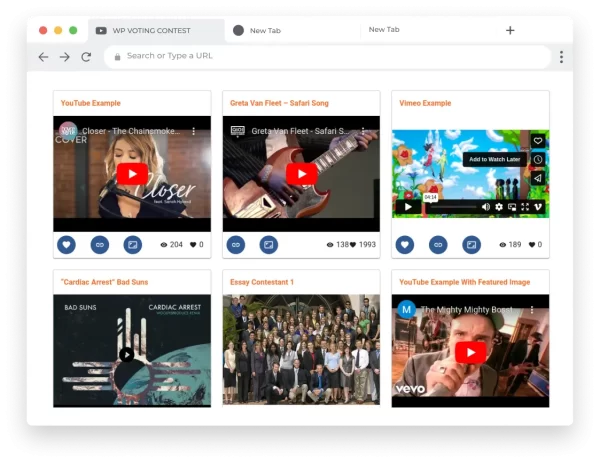
Task: Click Vimeo Watch Later clock icon
Action: point(538,159)
